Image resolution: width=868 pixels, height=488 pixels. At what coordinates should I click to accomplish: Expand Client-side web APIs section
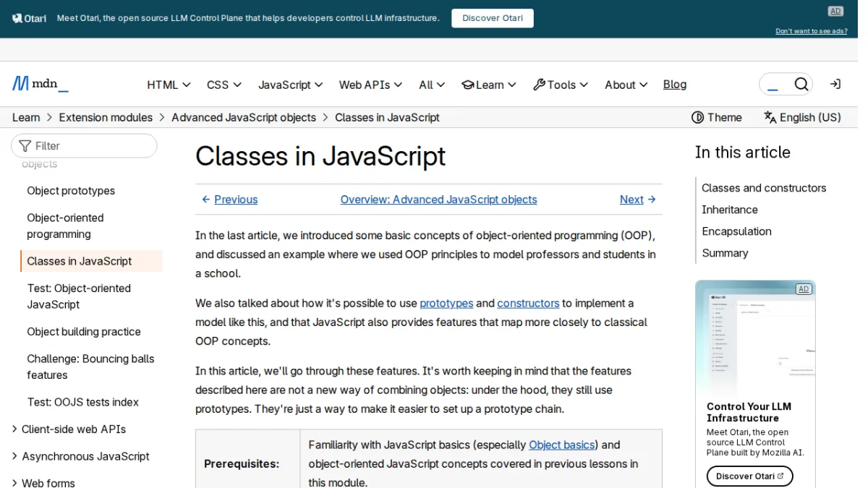(x=69, y=429)
